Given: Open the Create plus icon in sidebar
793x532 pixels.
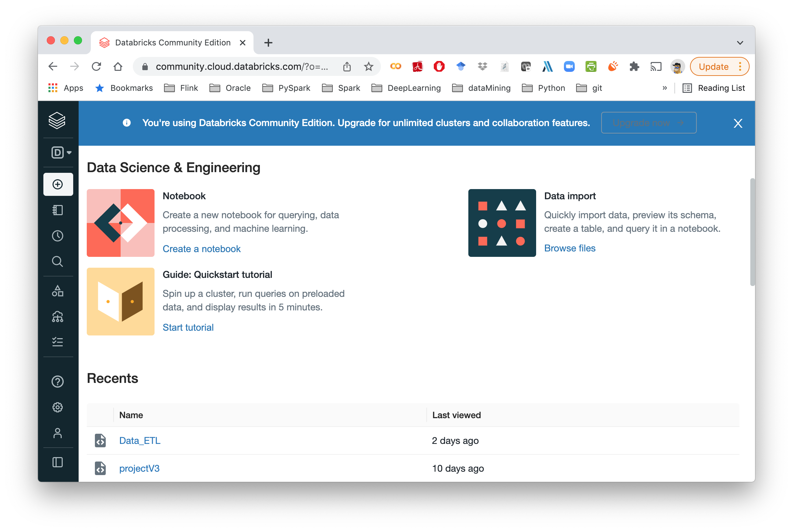Looking at the screenshot, I should click(x=58, y=184).
